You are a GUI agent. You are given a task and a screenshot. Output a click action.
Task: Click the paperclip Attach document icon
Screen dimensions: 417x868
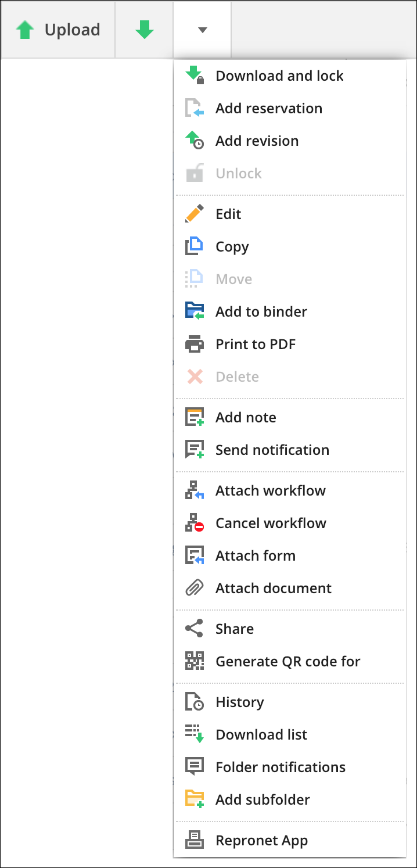click(195, 588)
